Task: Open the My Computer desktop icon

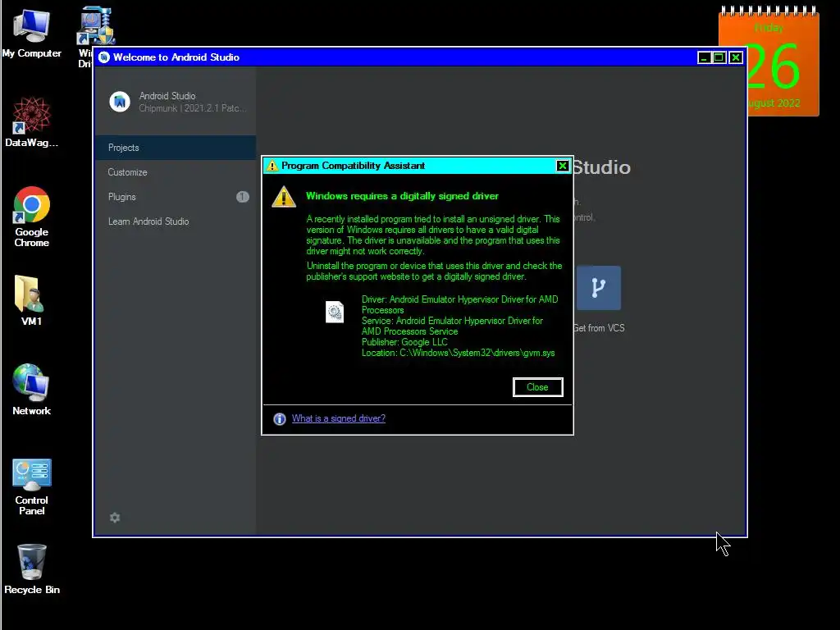Action: pyautogui.click(x=32, y=33)
